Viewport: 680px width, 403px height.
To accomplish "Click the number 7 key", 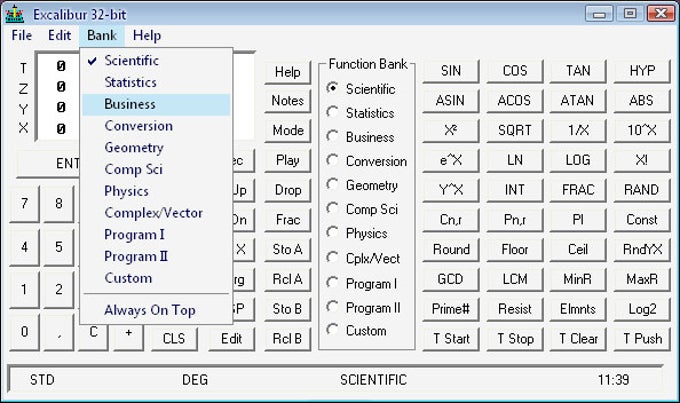I will [24, 203].
